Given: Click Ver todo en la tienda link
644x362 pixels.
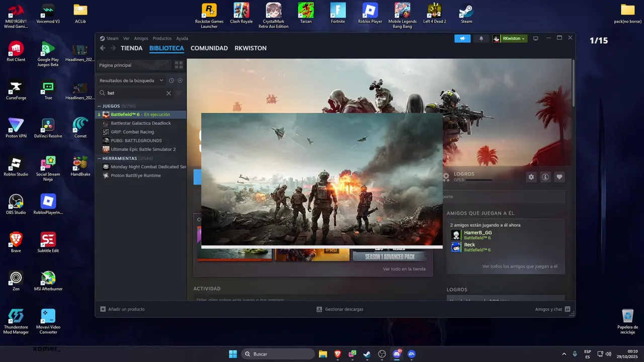Looking at the screenshot, I should coord(404,269).
